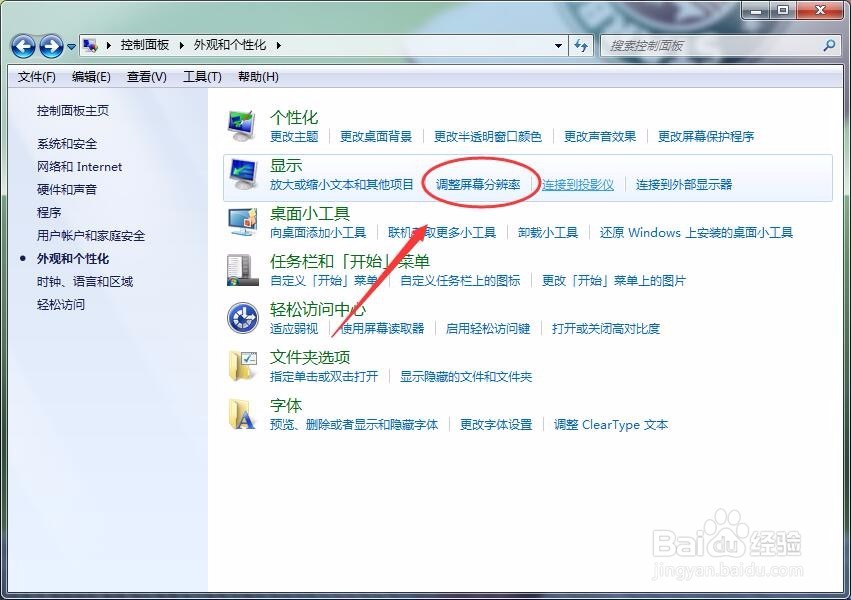Open the 桌面小工具 heading link
The image size is (851, 600).
click(x=310, y=213)
